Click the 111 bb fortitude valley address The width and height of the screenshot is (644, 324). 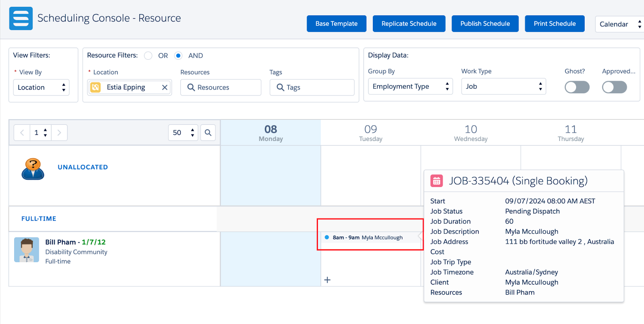click(560, 242)
